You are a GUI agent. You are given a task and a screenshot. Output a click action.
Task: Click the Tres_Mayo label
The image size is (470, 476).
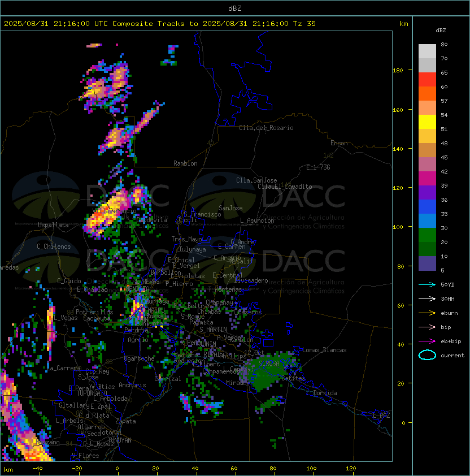click(186, 239)
